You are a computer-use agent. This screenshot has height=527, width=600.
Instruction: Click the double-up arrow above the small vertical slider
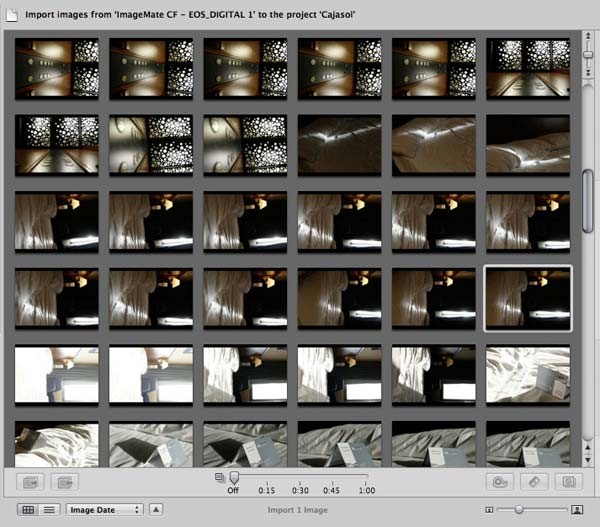point(588,37)
